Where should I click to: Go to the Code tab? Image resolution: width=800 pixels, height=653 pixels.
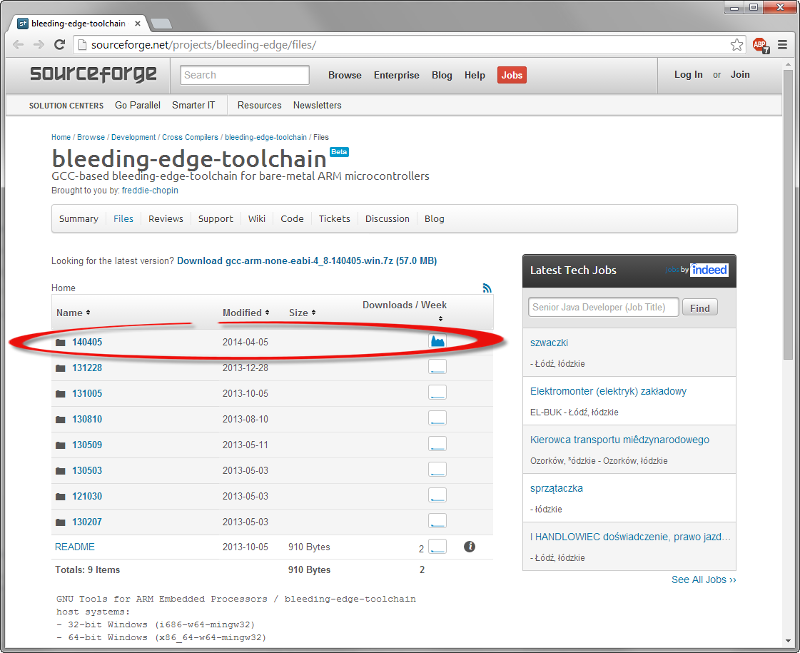click(x=292, y=219)
